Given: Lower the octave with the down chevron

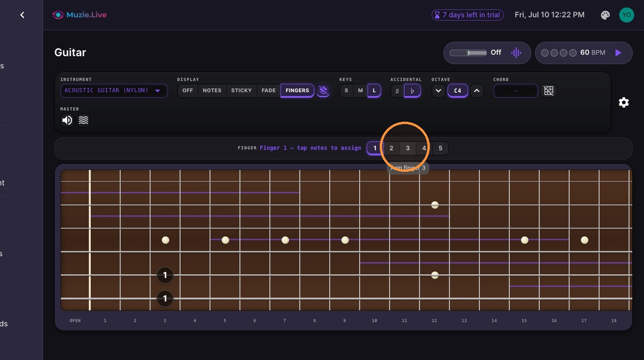Looking at the screenshot, I should (x=438, y=90).
